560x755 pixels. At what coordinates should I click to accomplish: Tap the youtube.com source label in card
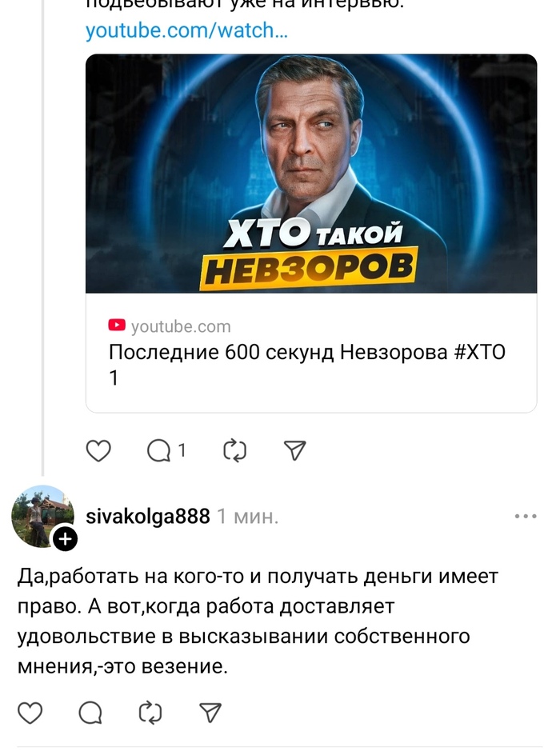point(181,326)
